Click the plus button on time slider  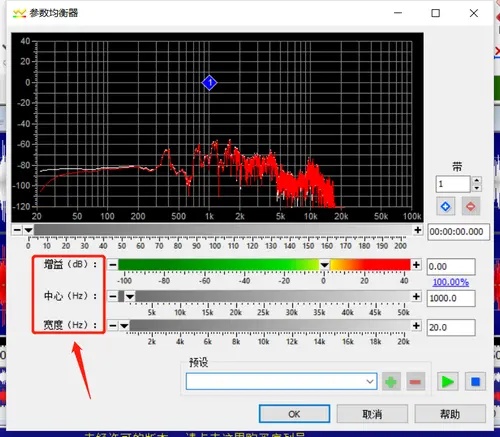click(418, 230)
